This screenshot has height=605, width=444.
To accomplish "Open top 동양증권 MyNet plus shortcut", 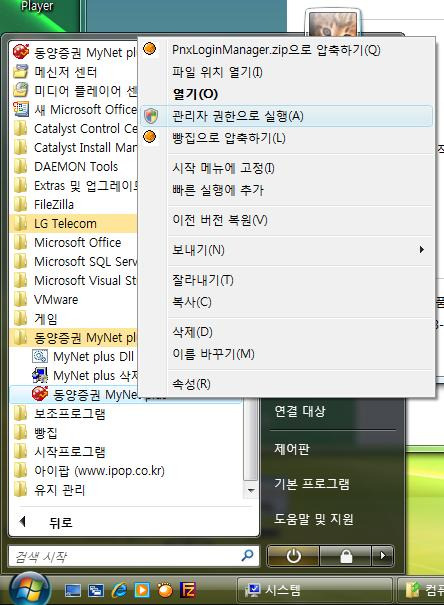I will coord(73,52).
